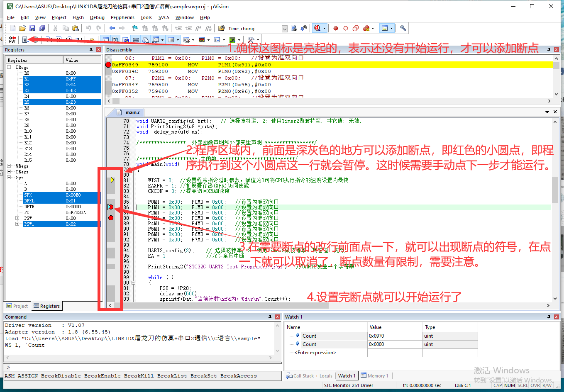Click the Window Layout toolbar icon
The width and height of the screenshot is (564, 392).
(385, 28)
